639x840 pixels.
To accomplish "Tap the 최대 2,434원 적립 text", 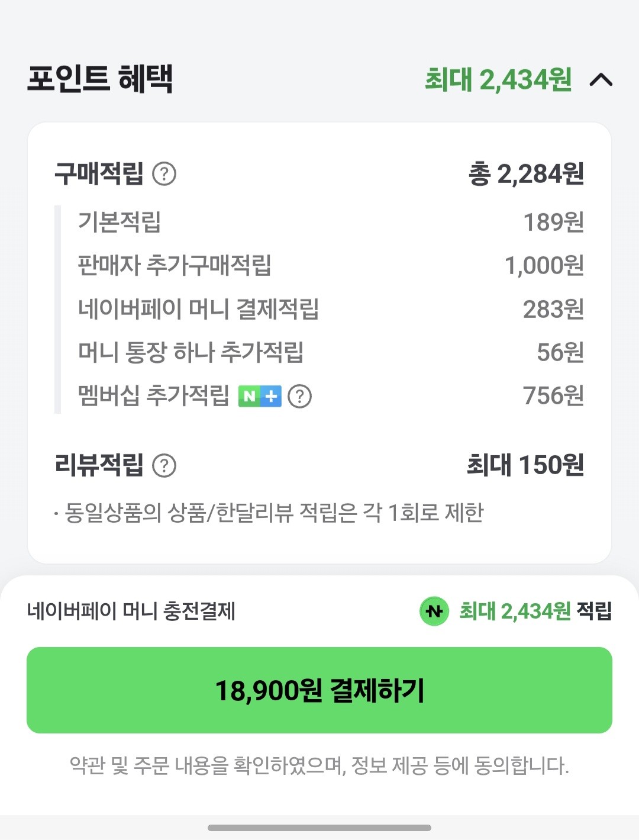I will coord(535,611).
